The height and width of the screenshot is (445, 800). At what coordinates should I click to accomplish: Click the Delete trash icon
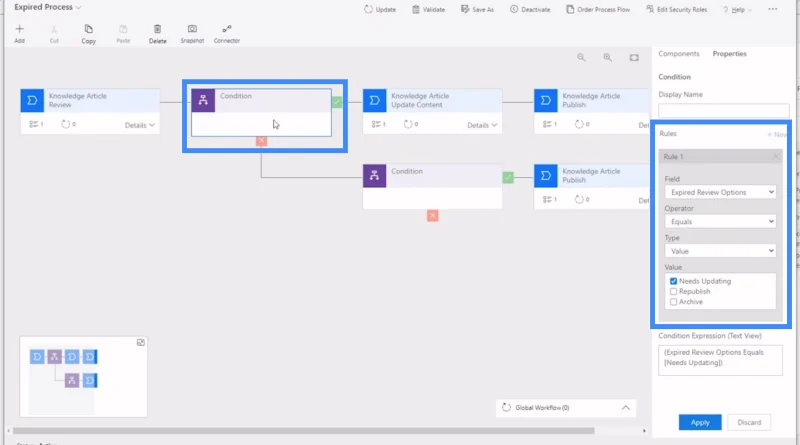tap(158, 29)
